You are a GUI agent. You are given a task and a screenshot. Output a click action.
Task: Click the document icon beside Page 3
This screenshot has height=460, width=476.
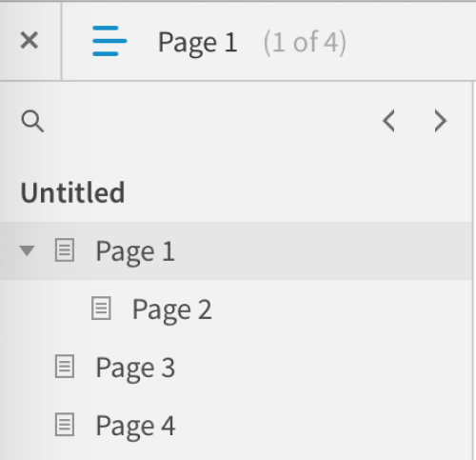click(x=65, y=367)
